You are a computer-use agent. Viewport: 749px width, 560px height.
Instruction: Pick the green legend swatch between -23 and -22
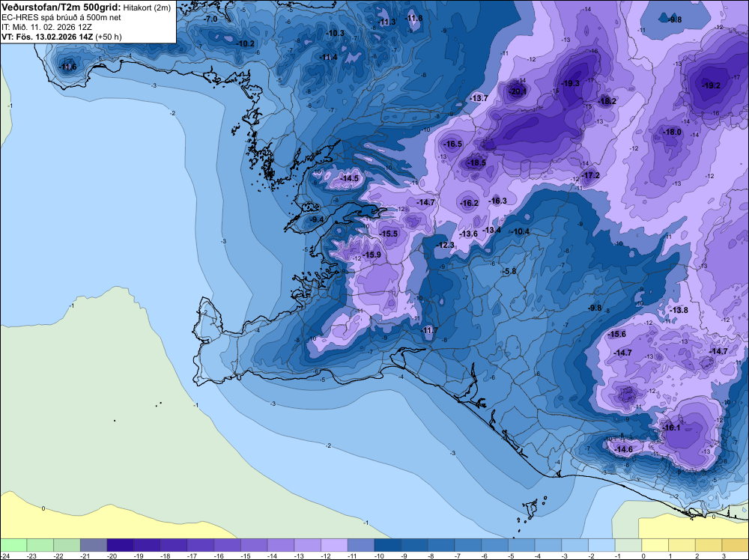point(40,545)
